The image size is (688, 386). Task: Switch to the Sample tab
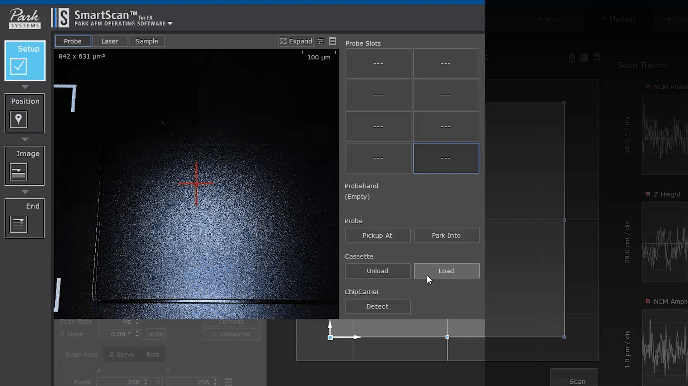[147, 41]
